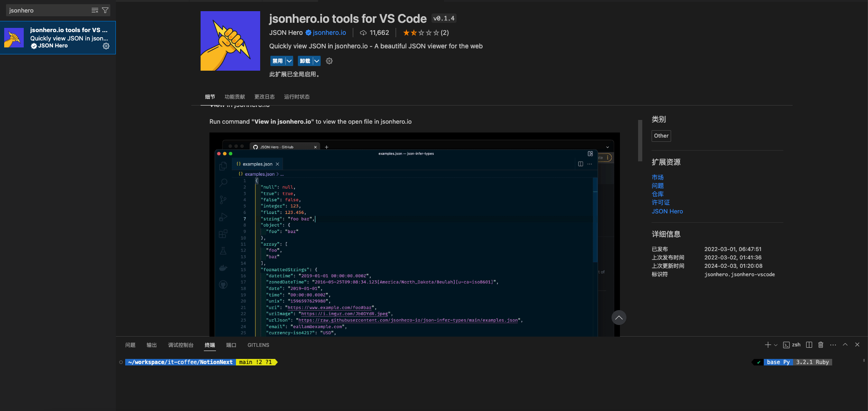Select the 调试控制台 panel tab

(x=181, y=345)
